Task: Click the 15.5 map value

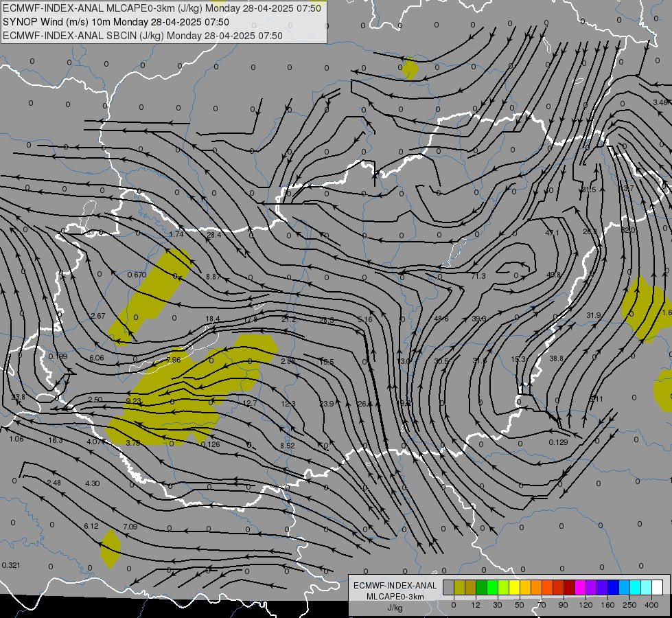Action: tap(327, 362)
